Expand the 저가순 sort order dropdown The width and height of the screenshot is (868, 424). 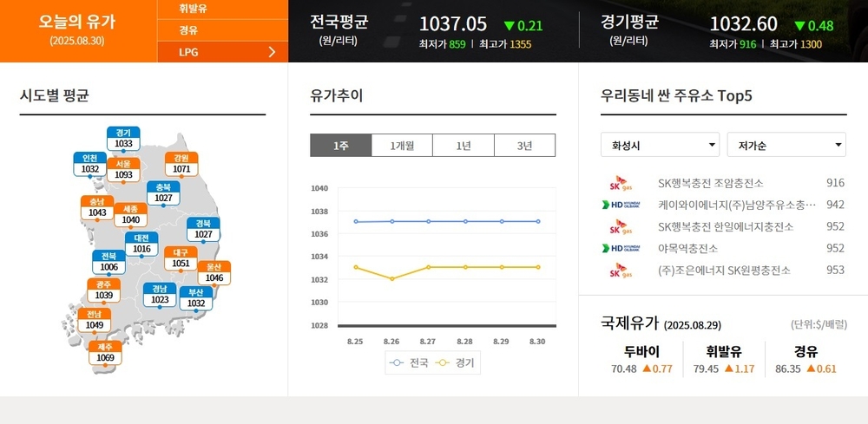click(786, 145)
